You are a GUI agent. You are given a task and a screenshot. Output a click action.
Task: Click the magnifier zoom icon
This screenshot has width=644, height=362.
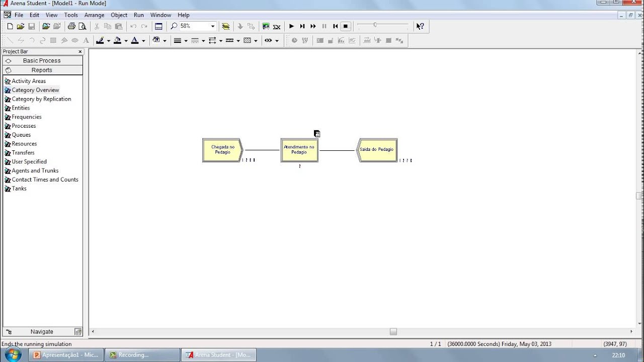(x=174, y=26)
